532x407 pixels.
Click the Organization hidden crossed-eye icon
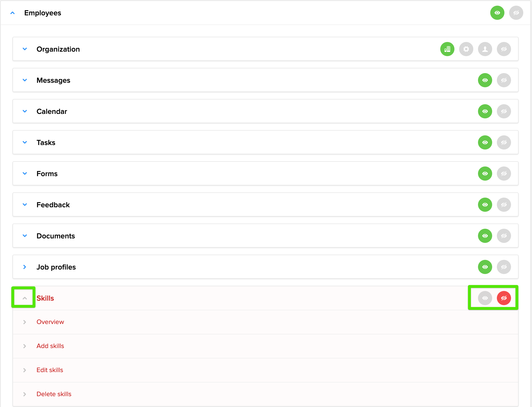(x=504, y=49)
